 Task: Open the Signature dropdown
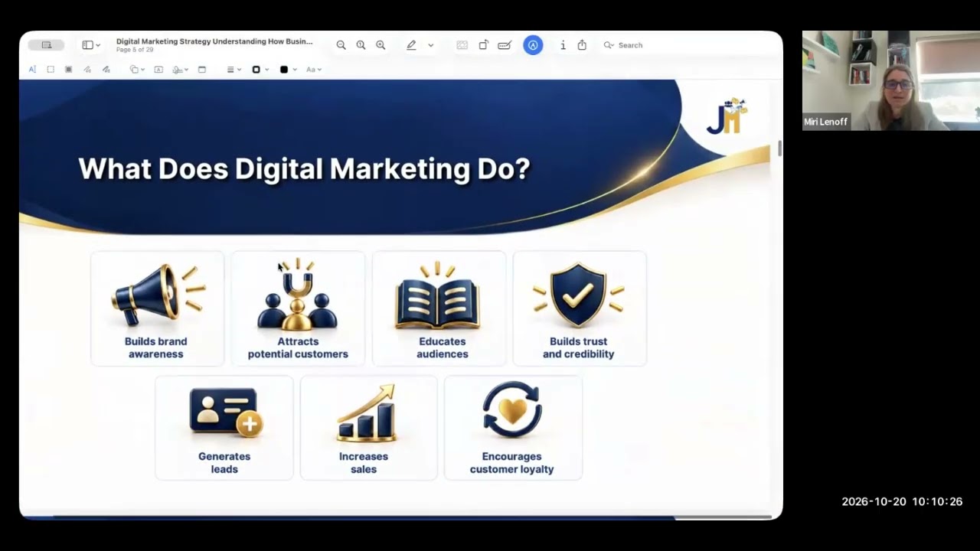point(181,70)
